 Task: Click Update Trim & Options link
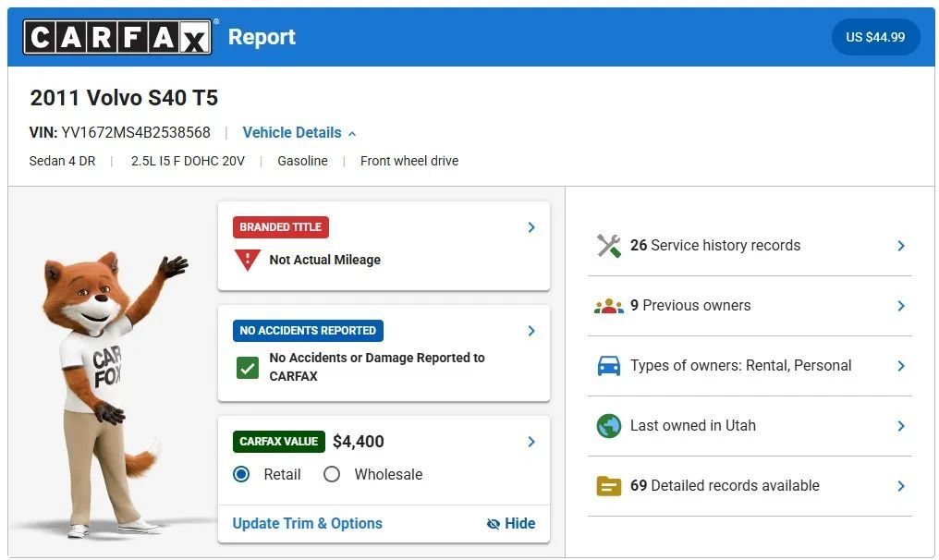pos(307,523)
